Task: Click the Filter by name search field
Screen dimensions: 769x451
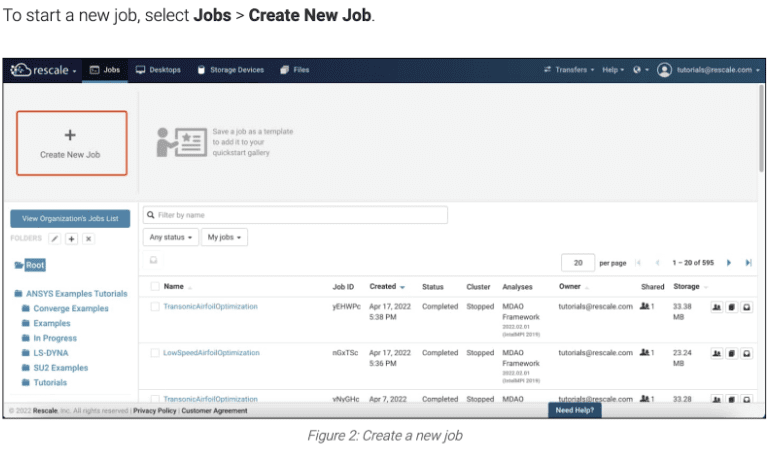Action: click(x=295, y=215)
